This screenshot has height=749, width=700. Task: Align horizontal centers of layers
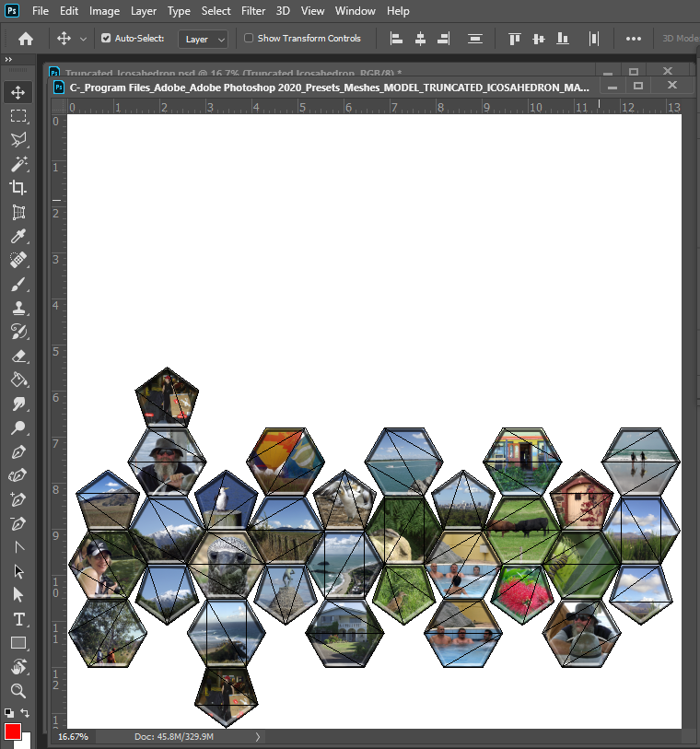[x=420, y=39]
